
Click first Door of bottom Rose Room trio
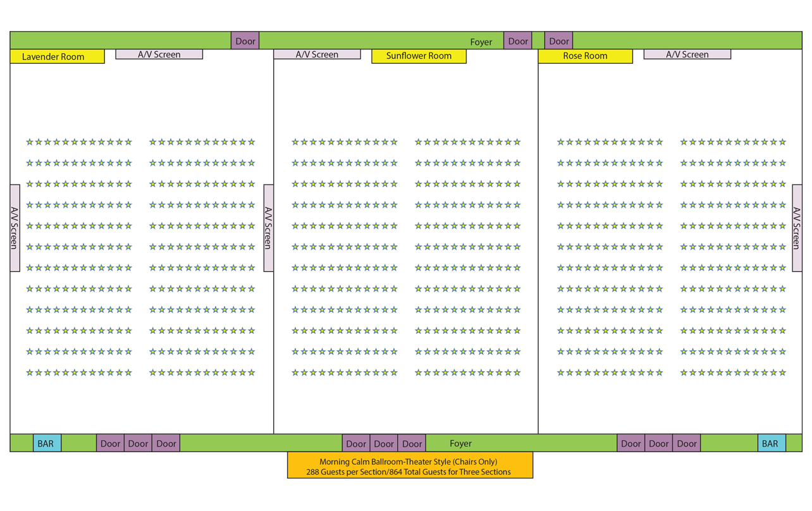(x=631, y=443)
